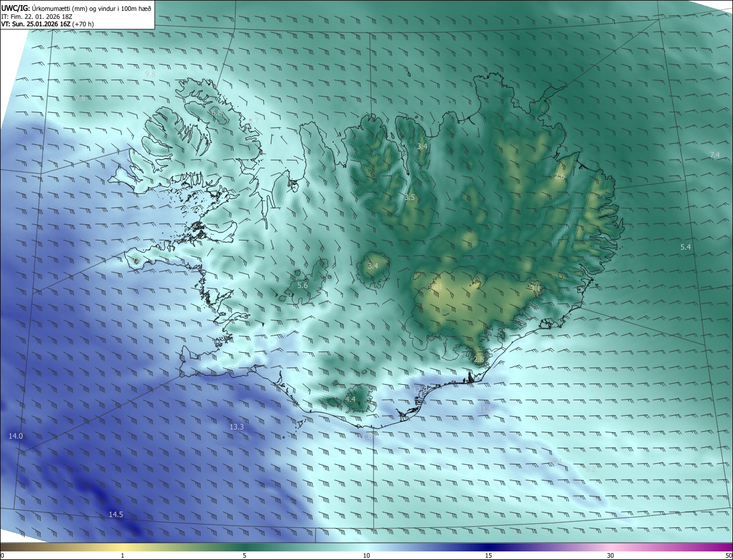Click the 3.4 value beside the 5.6 label
The height and width of the screenshot is (560, 733).
(x=373, y=266)
